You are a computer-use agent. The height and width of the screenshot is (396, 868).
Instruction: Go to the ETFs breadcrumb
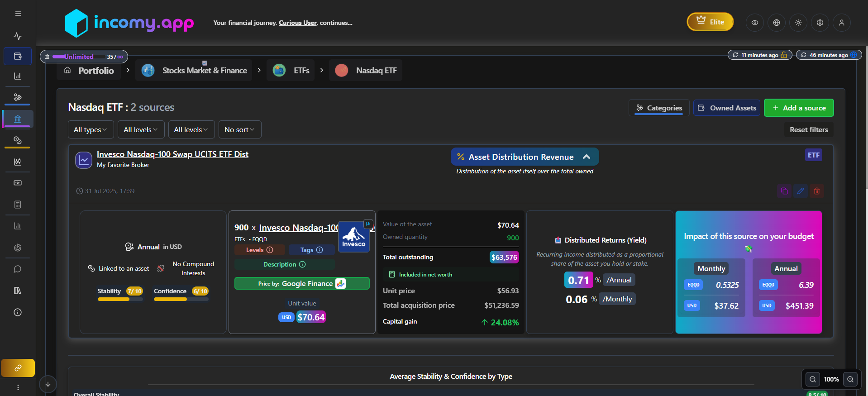click(291, 70)
